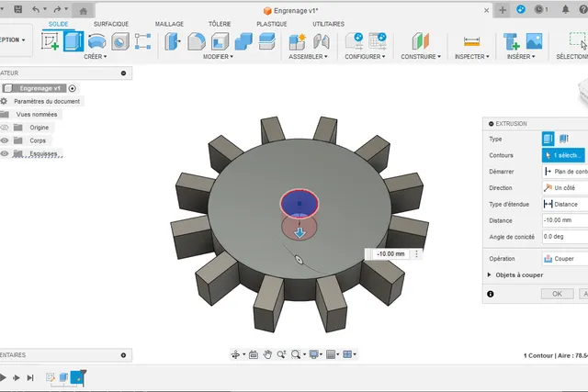
Task: Select the Hole tool
Action: pos(120,41)
